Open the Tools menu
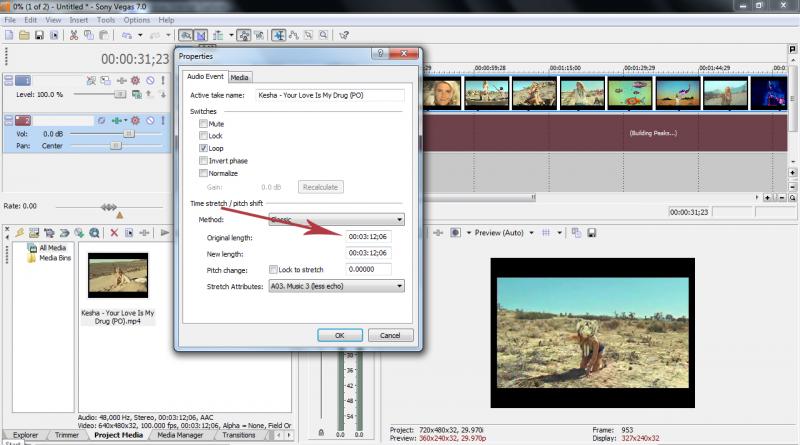This screenshot has height=445, width=800. tap(106, 20)
